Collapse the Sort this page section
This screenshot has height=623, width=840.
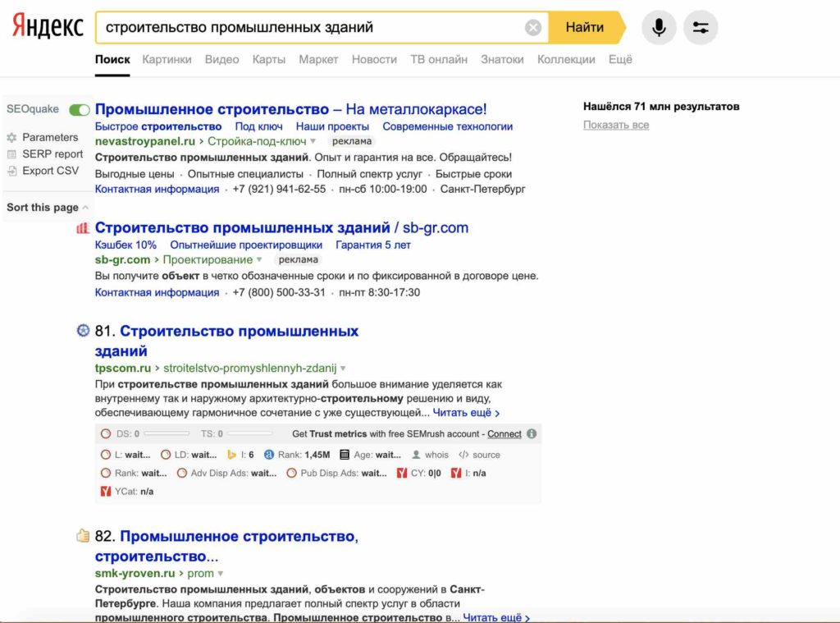85,208
